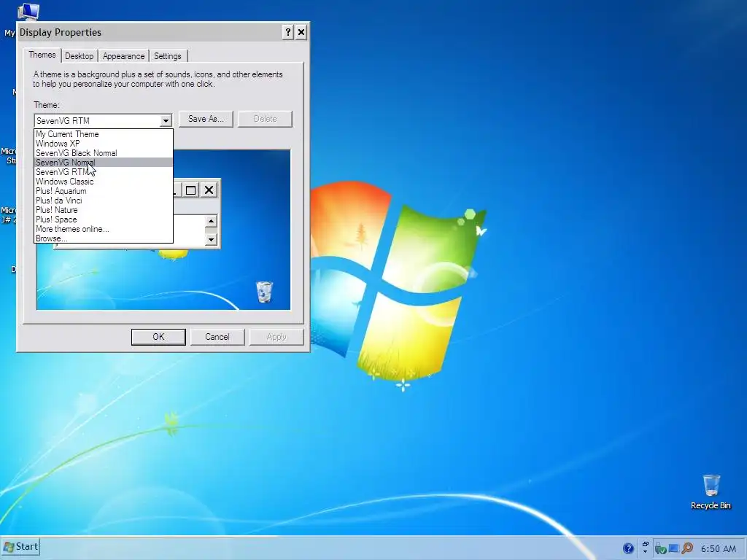Click the Start button
Screen dimensions: 747x560
tap(20, 547)
